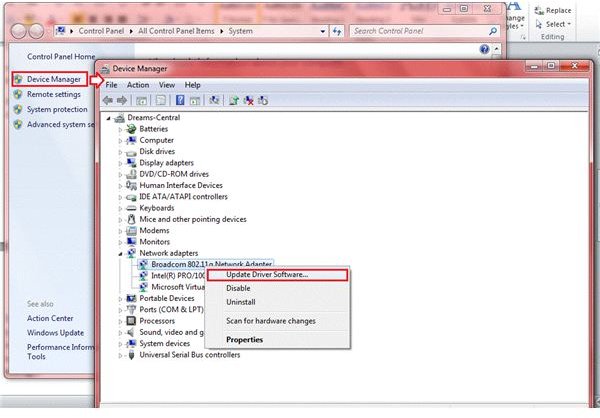
Task: Open Remote settings link in Control Panel
Action: 54,94
